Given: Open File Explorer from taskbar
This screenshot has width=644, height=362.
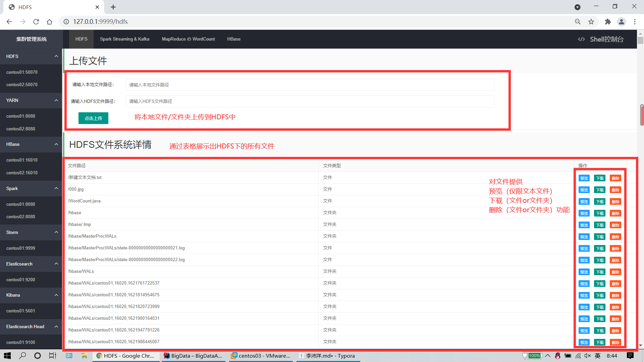Looking at the screenshot, I should (x=84, y=356).
